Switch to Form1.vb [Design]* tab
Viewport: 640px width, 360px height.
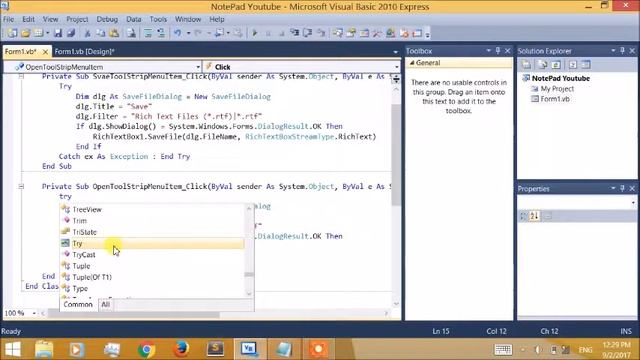(84, 51)
